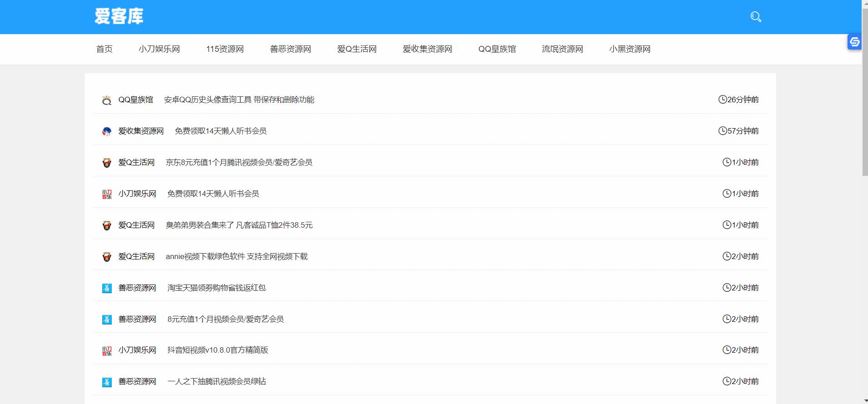This screenshot has height=404, width=868.
Task: Click the scrollbar down arrow
Action: [865, 400]
